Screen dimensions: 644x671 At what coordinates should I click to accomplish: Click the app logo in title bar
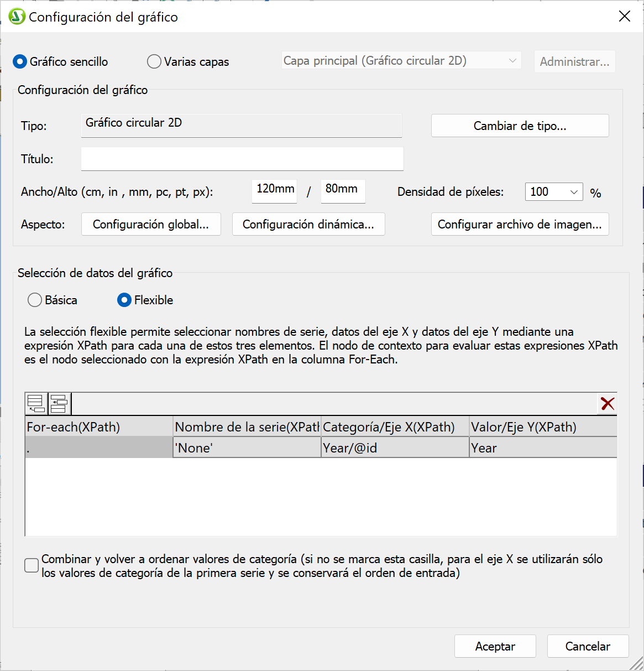tap(17, 17)
